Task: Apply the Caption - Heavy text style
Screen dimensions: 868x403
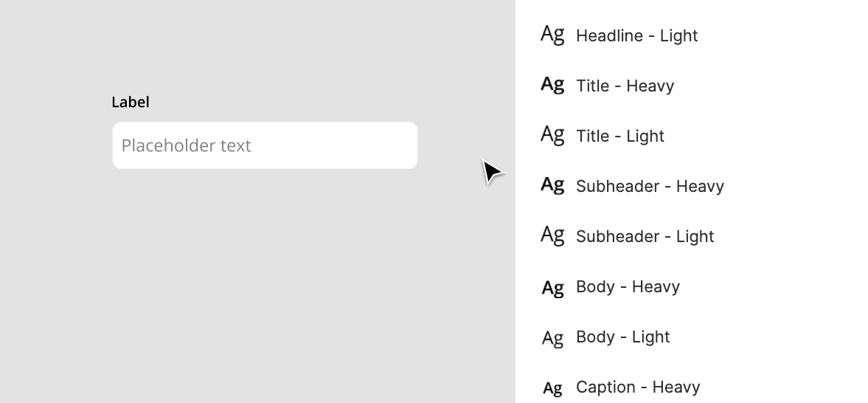Action: pyautogui.click(x=638, y=387)
